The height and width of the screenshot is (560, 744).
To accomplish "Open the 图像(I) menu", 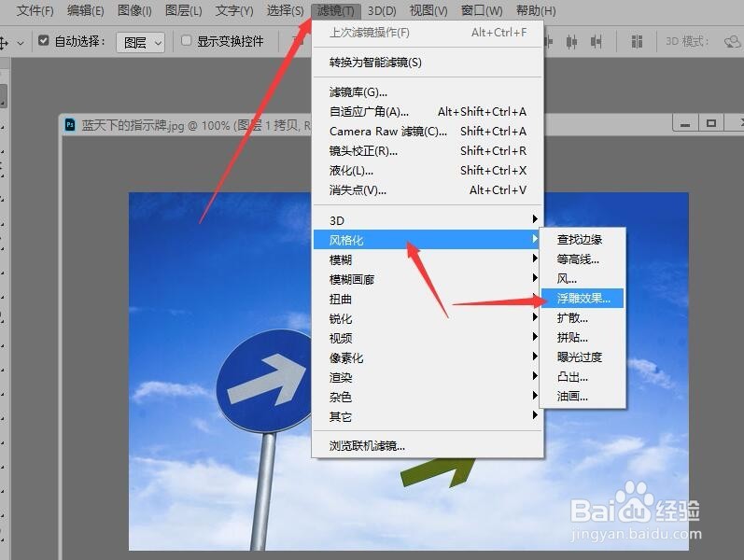I will tap(134, 10).
